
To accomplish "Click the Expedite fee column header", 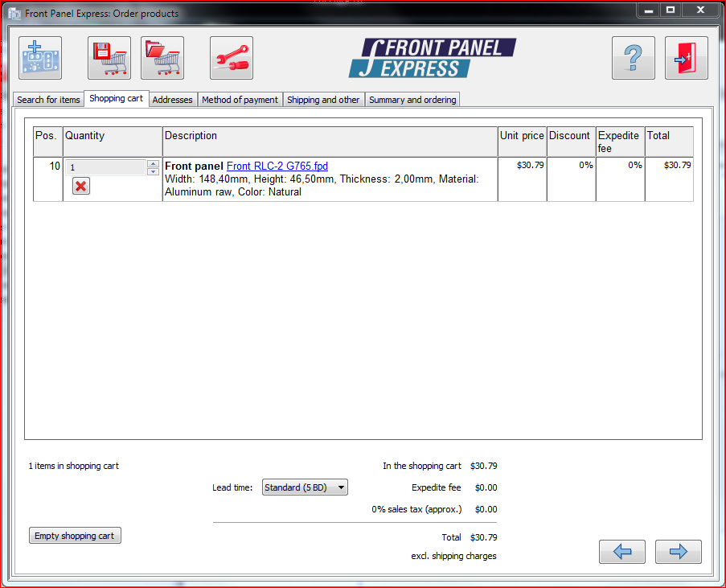I will click(x=621, y=142).
